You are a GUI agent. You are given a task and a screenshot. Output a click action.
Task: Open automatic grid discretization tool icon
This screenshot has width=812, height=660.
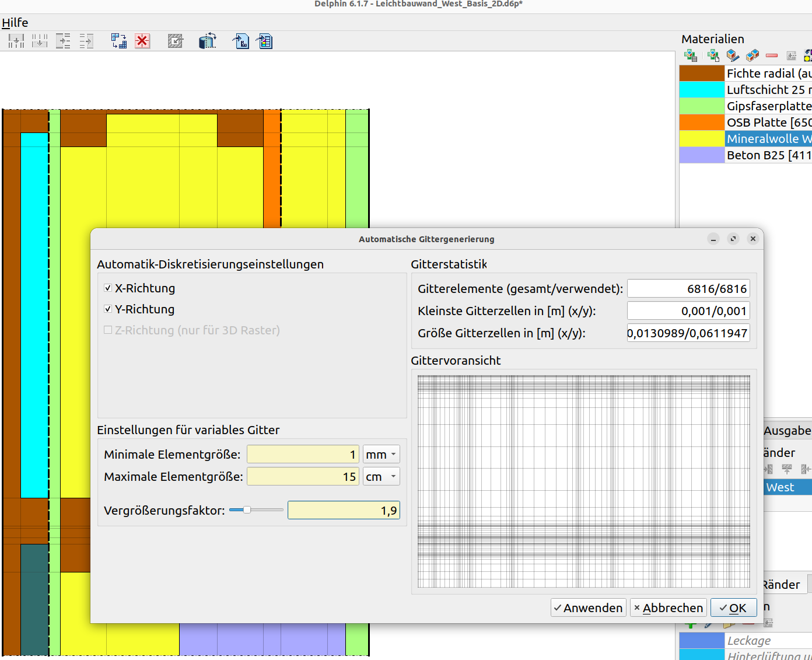pos(119,41)
